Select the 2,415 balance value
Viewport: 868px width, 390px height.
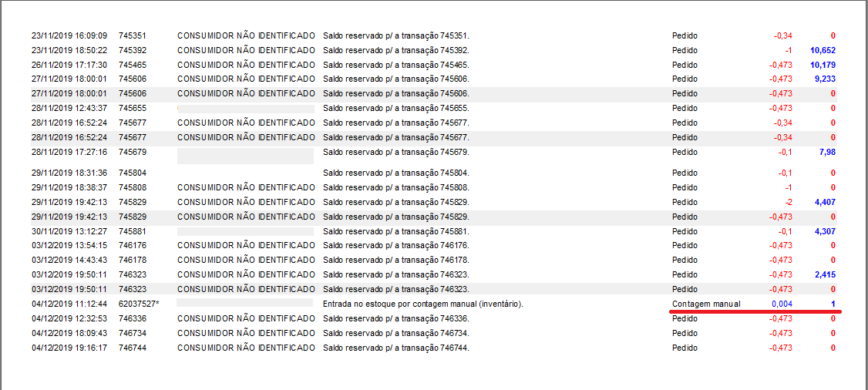coord(825,274)
